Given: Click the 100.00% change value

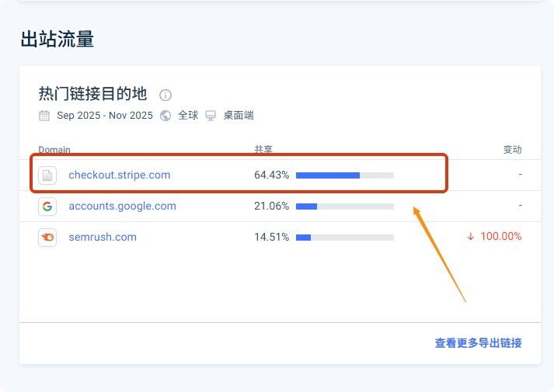Looking at the screenshot, I should click(501, 237).
